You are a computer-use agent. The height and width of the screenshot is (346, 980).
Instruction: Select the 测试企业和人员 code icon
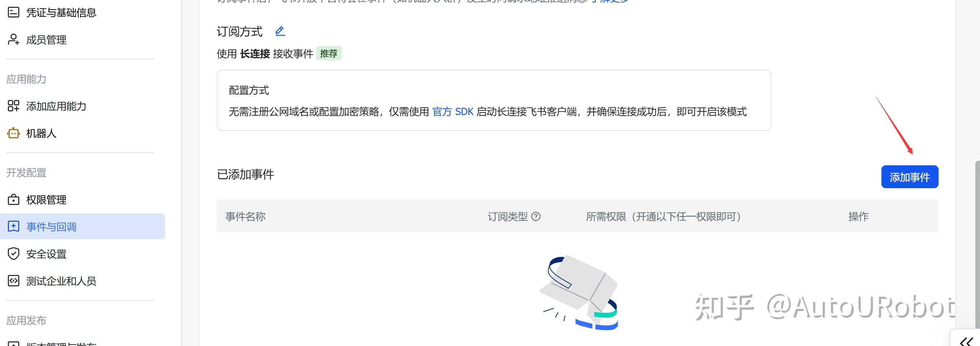13,281
